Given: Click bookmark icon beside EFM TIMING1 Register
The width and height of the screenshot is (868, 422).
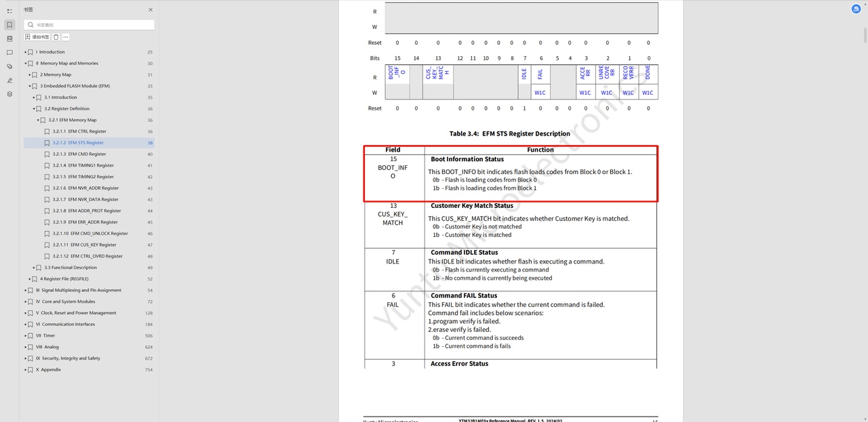Looking at the screenshot, I should pos(47,165).
